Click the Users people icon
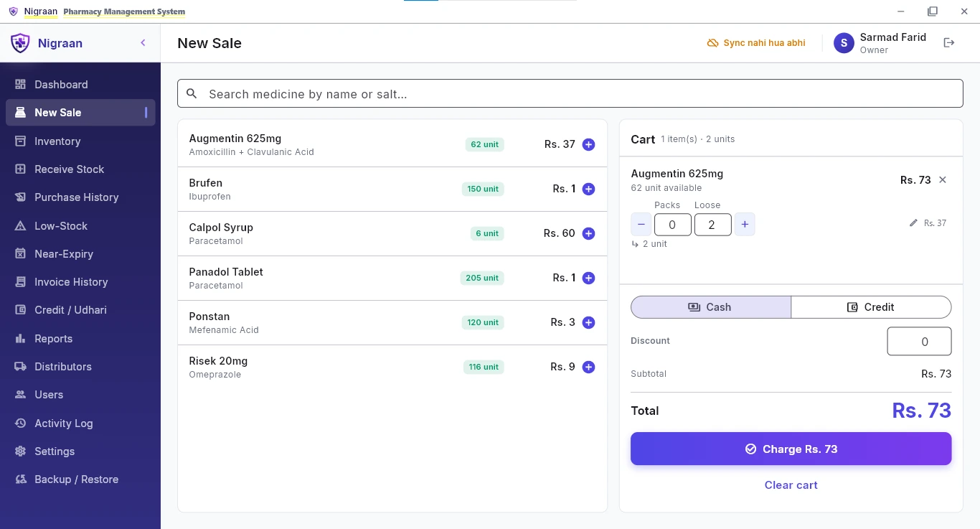 (20, 395)
